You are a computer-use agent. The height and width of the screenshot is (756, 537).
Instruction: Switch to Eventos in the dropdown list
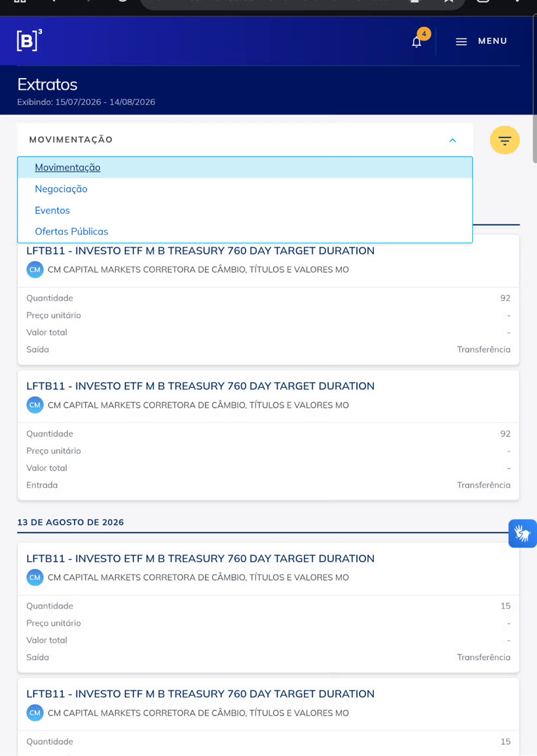tap(245, 210)
